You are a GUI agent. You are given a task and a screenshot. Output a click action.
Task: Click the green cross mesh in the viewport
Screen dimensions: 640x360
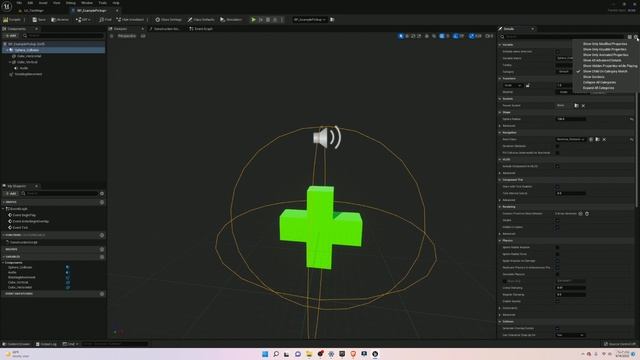[320, 227]
